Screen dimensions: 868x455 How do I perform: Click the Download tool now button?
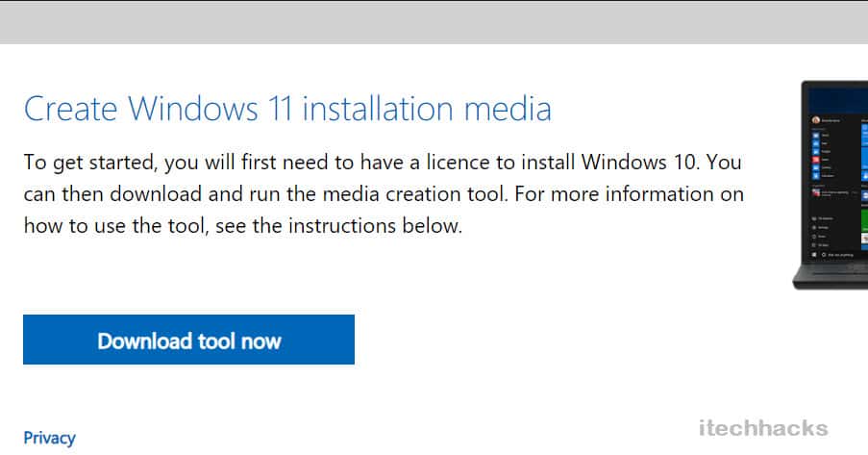click(188, 341)
